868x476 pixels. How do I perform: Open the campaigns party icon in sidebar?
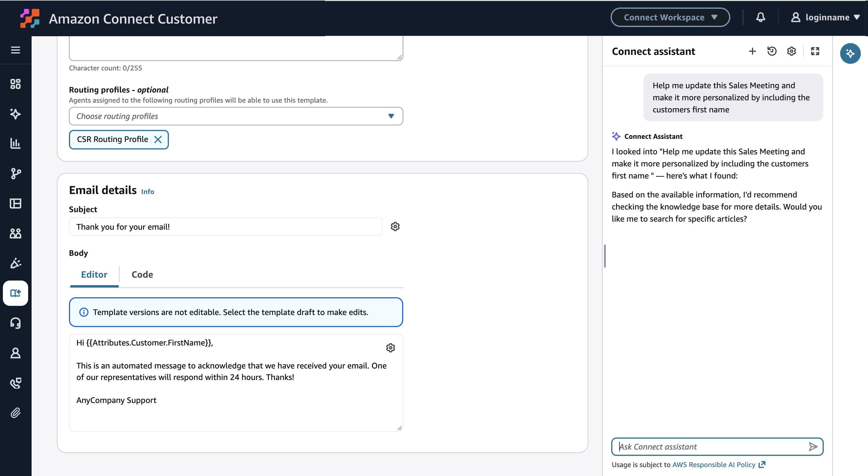click(16, 263)
